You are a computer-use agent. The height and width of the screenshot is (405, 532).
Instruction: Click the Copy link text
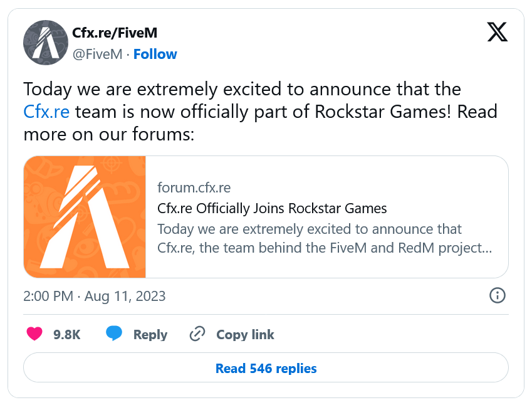(x=245, y=335)
